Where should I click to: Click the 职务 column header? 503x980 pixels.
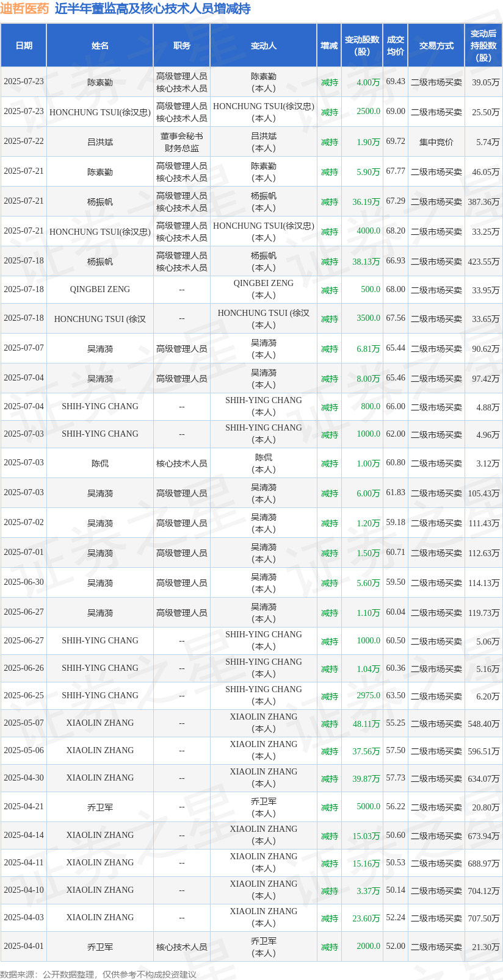(x=182, y=46)
